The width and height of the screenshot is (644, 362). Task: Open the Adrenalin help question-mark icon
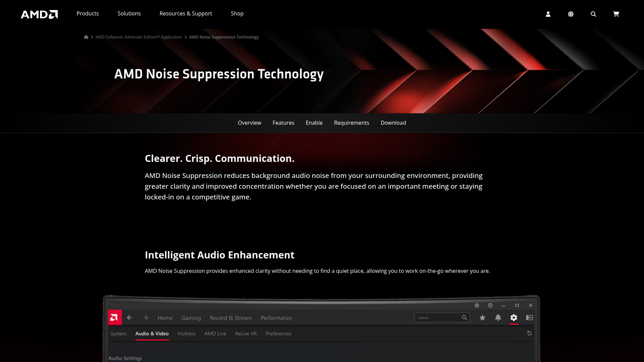click(x=490, y=305)
